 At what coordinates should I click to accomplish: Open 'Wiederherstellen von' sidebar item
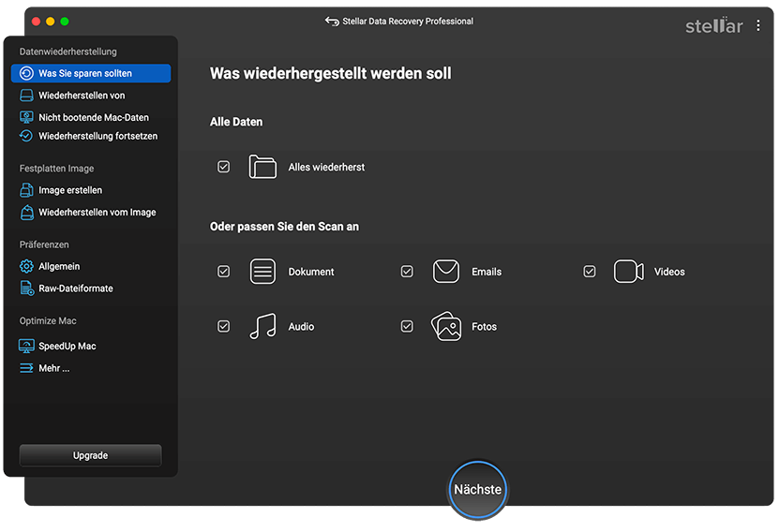coord(91,96)
